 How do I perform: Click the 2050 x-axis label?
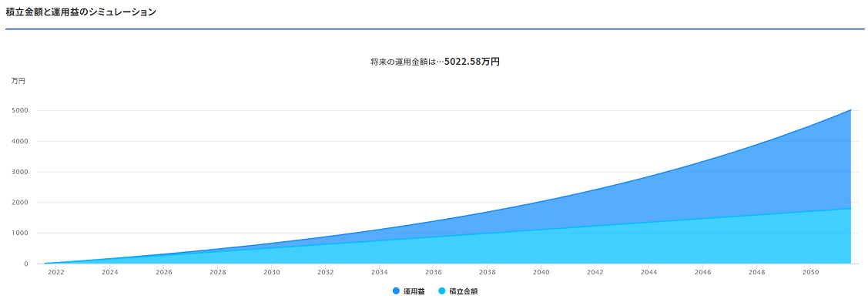point(810,273)
